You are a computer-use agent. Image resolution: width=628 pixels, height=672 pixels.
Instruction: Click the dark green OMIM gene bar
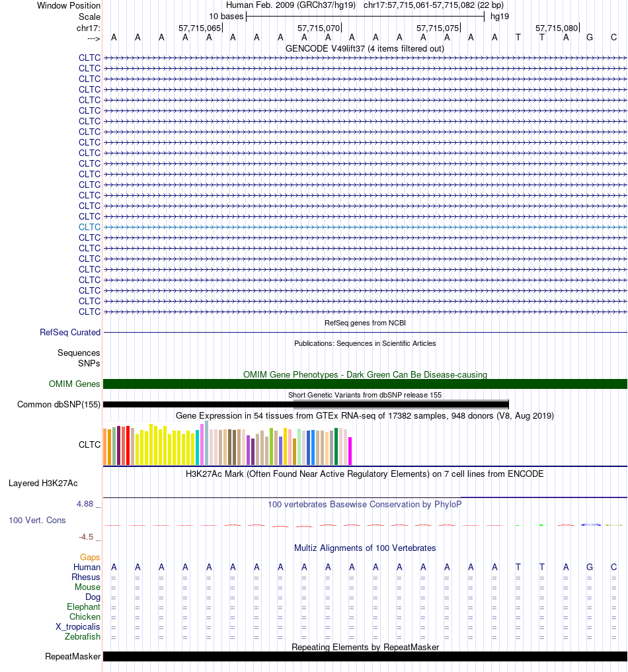pyautogui.click(x=365, y=384)
